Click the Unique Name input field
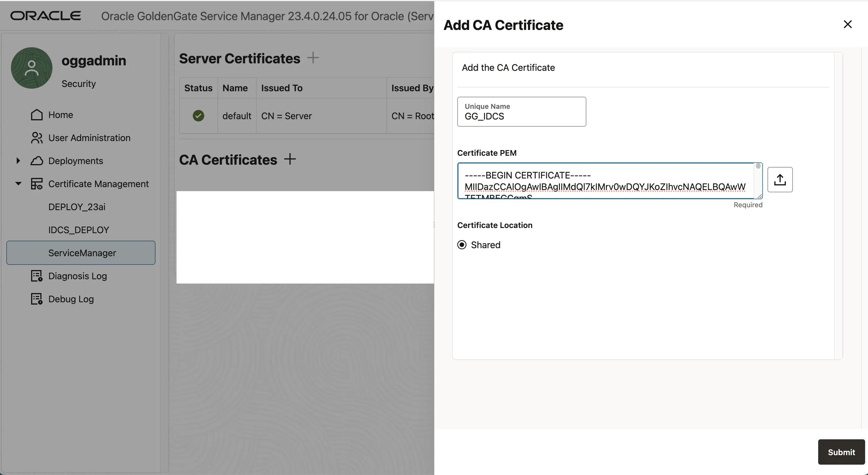Screen dimensions: 868x475 tap(522, 116)
